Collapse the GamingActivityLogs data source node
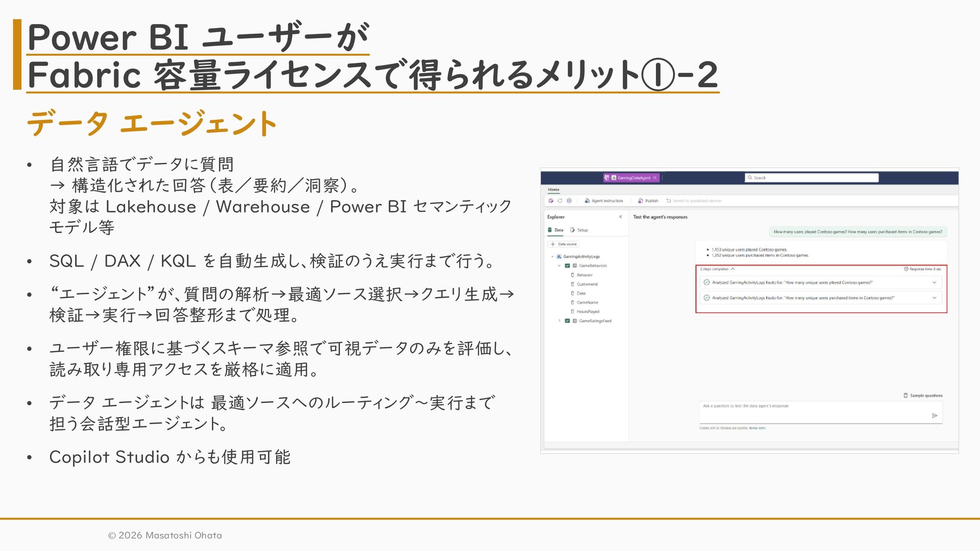The image size is (980, 551). pyautogui.click(x=552, y=257)
